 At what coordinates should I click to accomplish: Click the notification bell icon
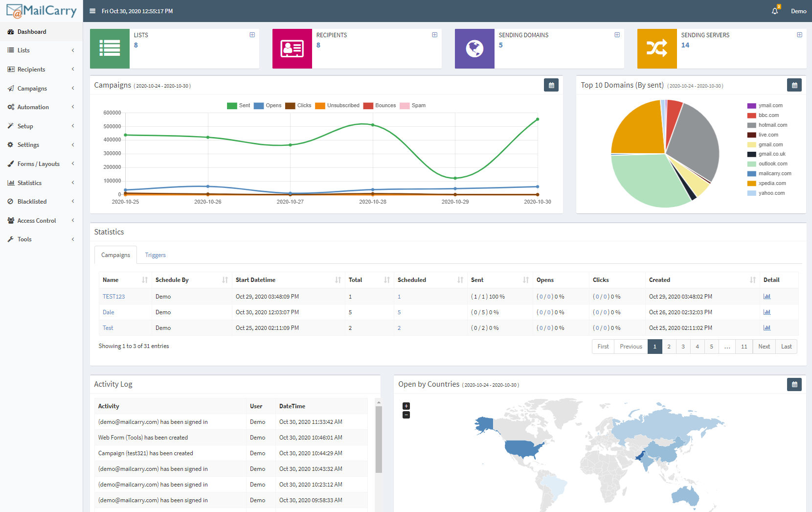click(x=774, y=11)
